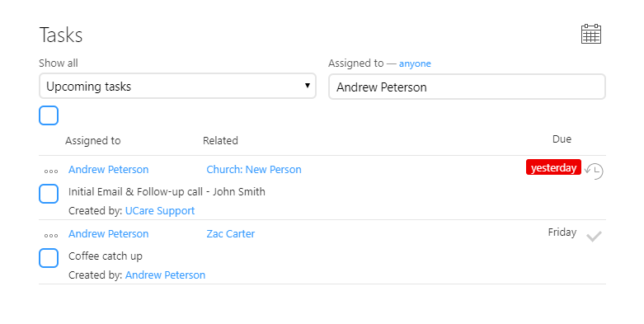
Task: Click the red yesterday due badge
Action: click(553, 167)
